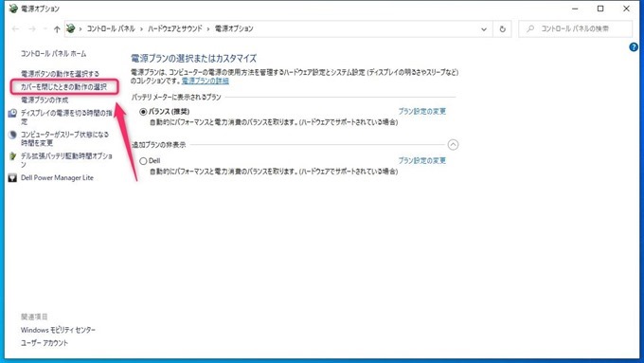Viewport: 644px width, 363px height.
Task: Open デル拡張バッテリ駆動時間オプション link
Action: 66,160
